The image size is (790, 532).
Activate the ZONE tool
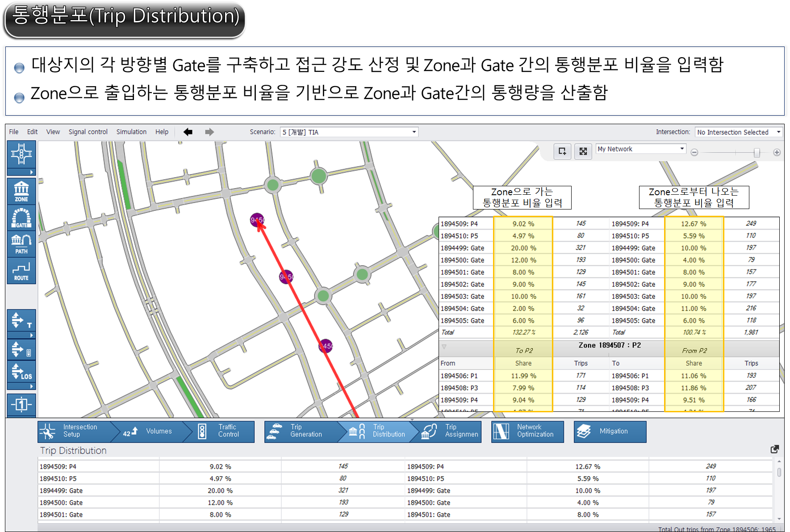[x=21, y=191]
